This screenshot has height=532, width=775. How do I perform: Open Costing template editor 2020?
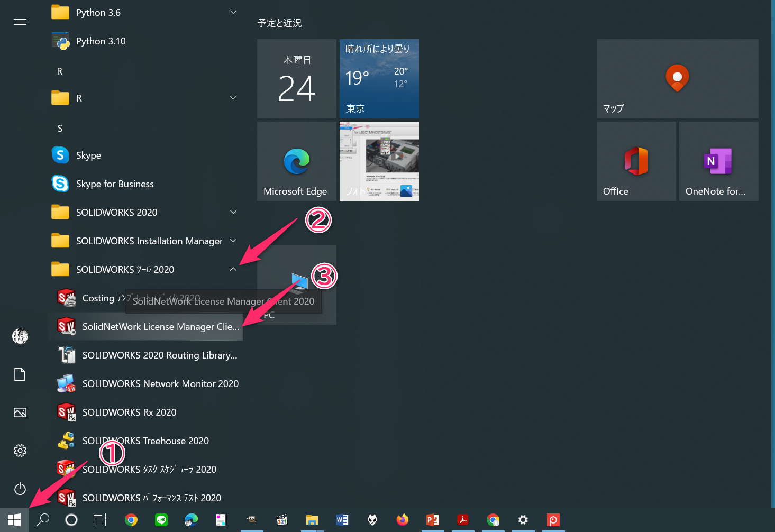[x=145, y=298]
